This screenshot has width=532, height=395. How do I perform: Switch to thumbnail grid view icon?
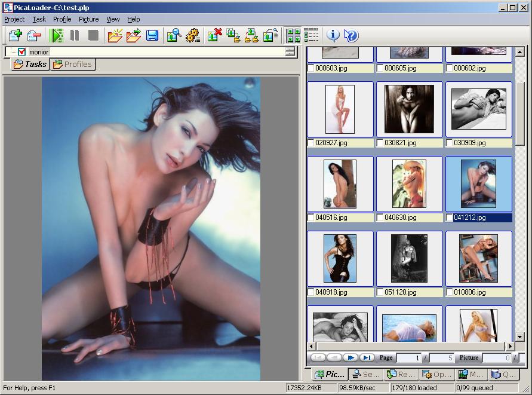point(293,35)
